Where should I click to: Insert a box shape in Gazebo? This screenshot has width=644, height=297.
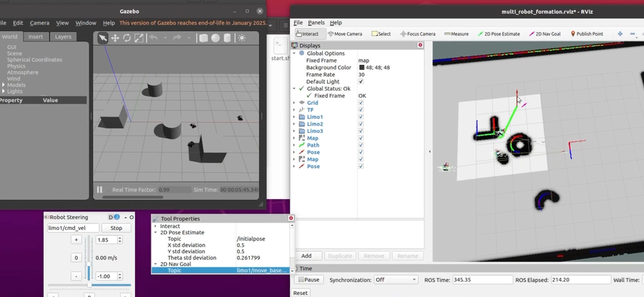[x=203, y=38]
